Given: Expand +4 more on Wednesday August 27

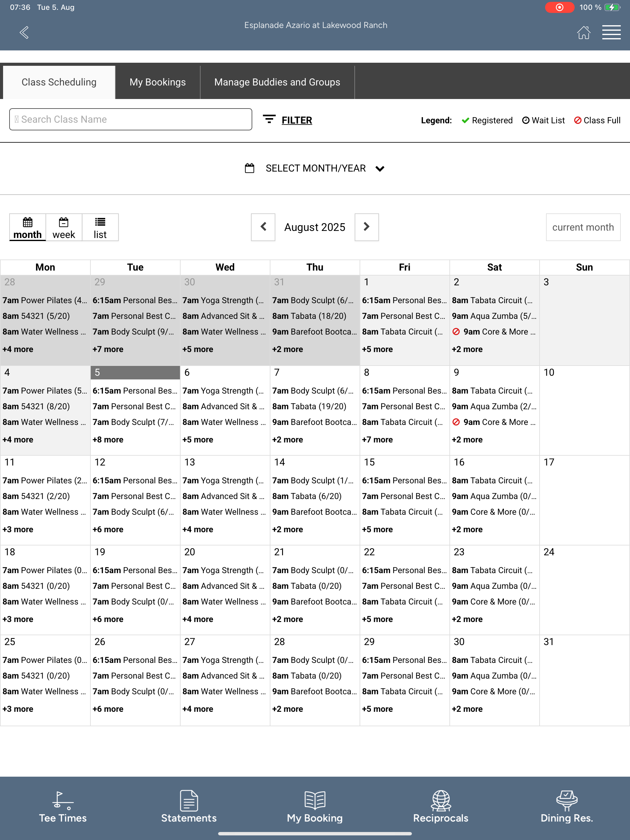Looking at the screenshot, I should tap(197, 709).
